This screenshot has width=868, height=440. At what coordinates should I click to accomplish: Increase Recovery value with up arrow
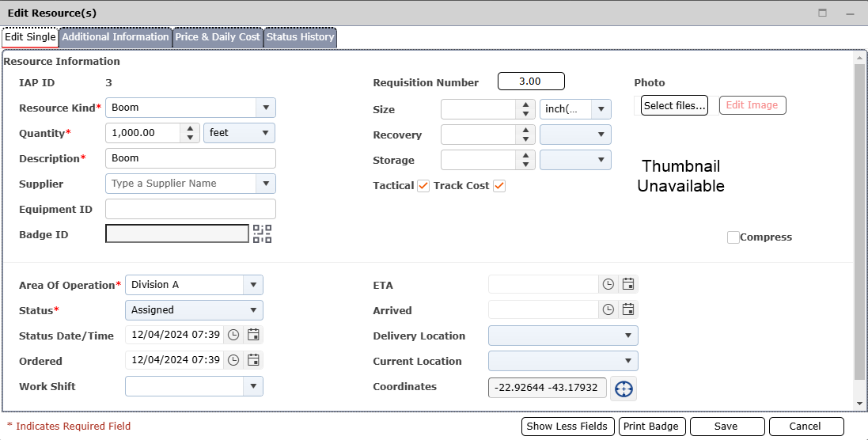(525, 130)
